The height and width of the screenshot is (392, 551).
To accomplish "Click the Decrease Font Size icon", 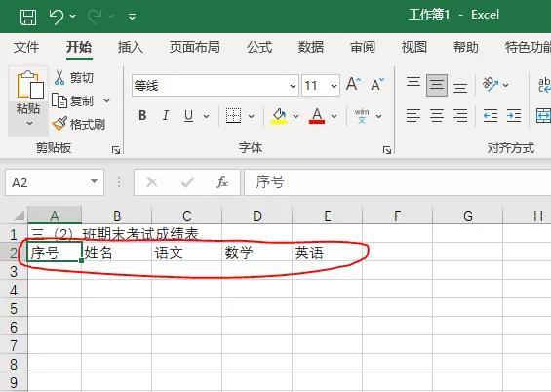I will (377, 85).
